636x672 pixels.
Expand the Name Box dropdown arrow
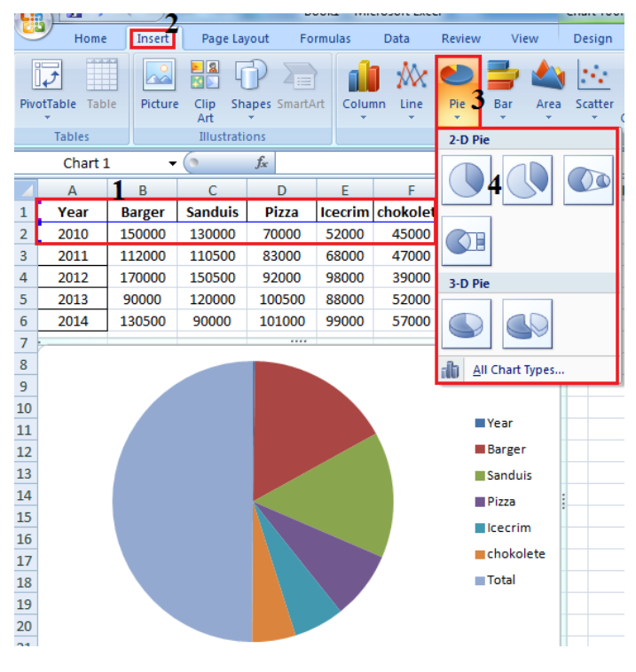173,164
